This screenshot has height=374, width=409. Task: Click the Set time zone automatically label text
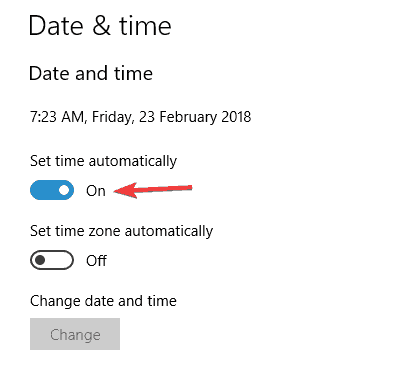coord(121,231)
